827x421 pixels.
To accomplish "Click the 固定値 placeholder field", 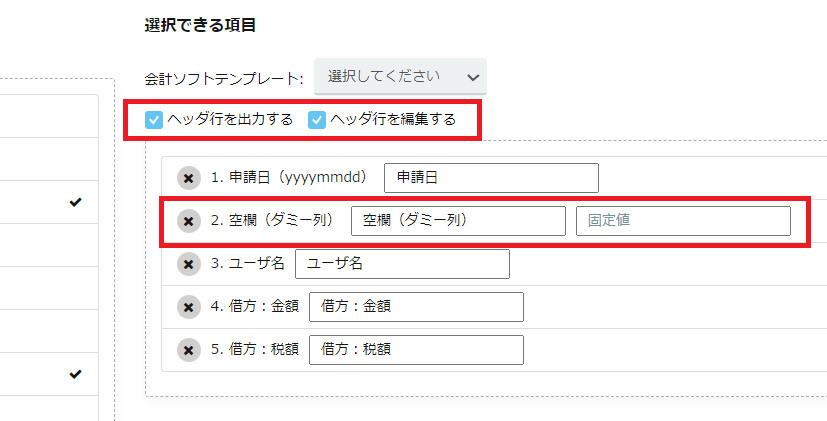I will point(684,221).
